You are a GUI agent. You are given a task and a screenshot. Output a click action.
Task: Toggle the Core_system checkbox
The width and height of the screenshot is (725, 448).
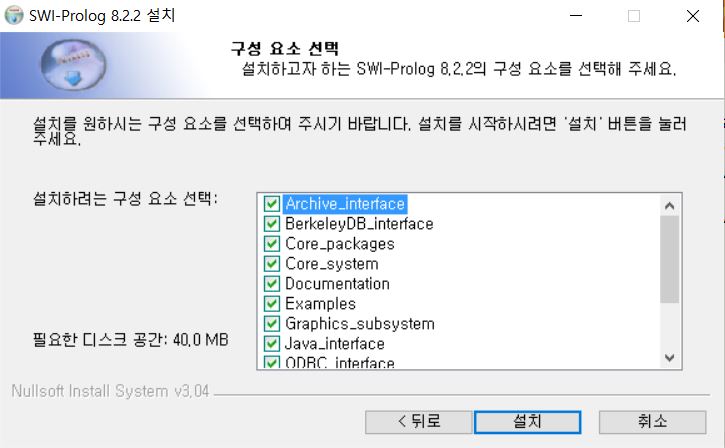point(271,264)
